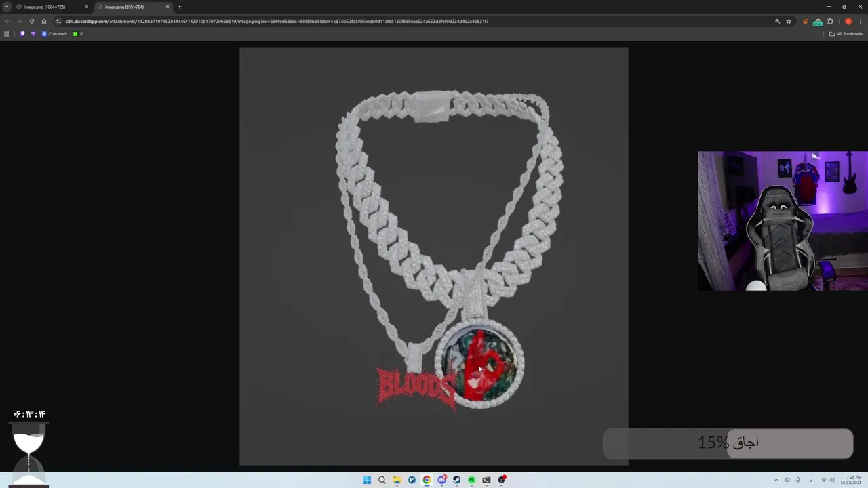868x488 pixels.
Task: Open the network Wi-Fi tray icon
Action: click(824, 480)
